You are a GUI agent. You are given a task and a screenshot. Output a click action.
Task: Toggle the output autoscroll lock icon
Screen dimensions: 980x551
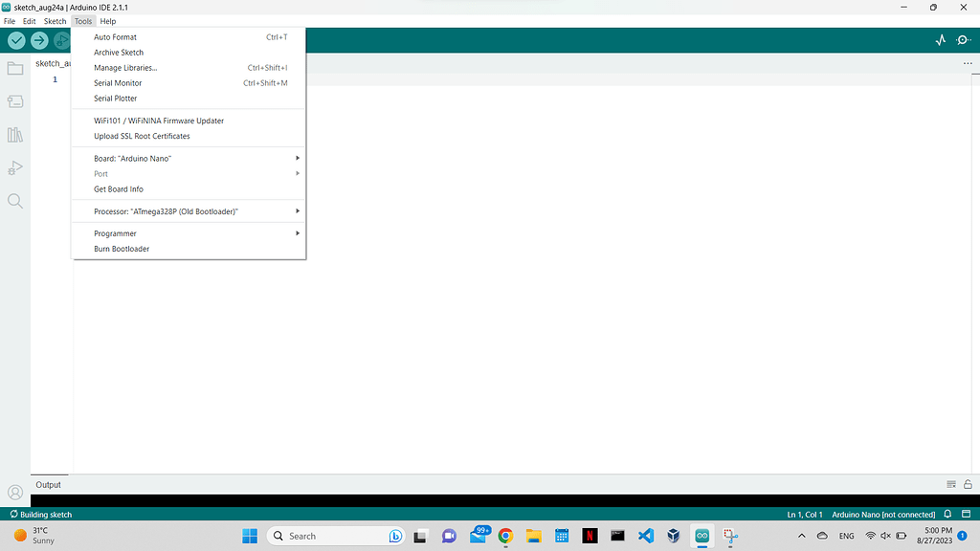point(967,484)
